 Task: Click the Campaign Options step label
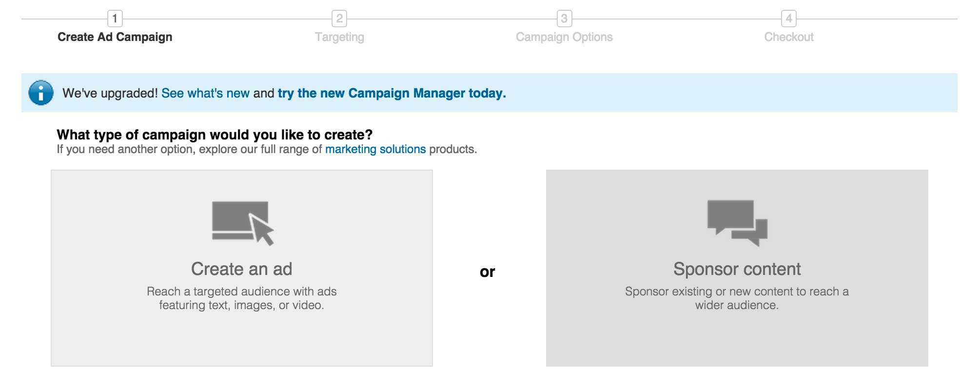[x=564, y=37]
